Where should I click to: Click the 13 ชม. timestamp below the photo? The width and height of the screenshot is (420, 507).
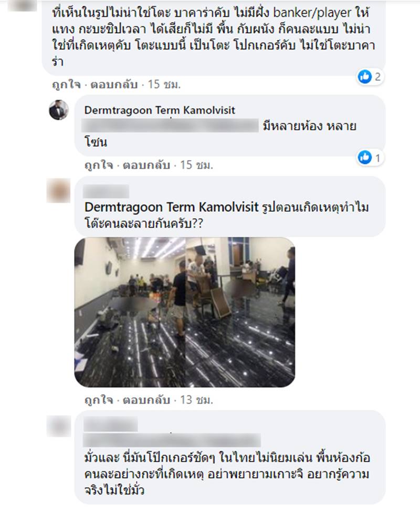pyautogui.click(x=196, y=400)
